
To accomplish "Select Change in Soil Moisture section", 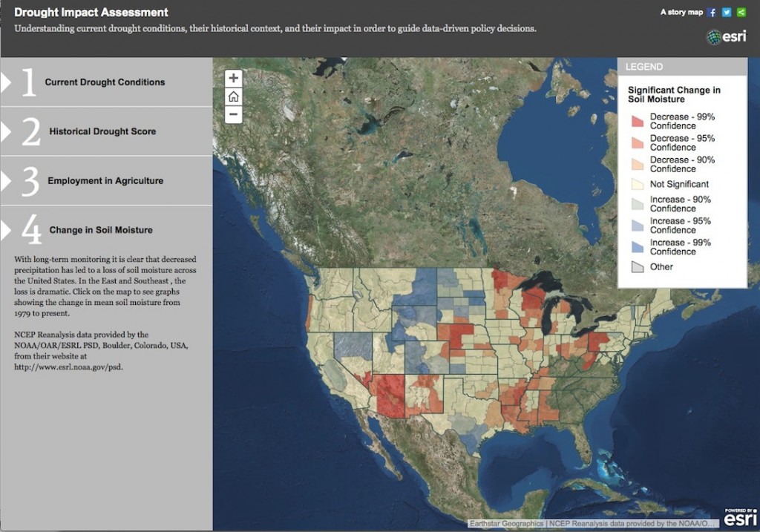I will coord(106,230).
